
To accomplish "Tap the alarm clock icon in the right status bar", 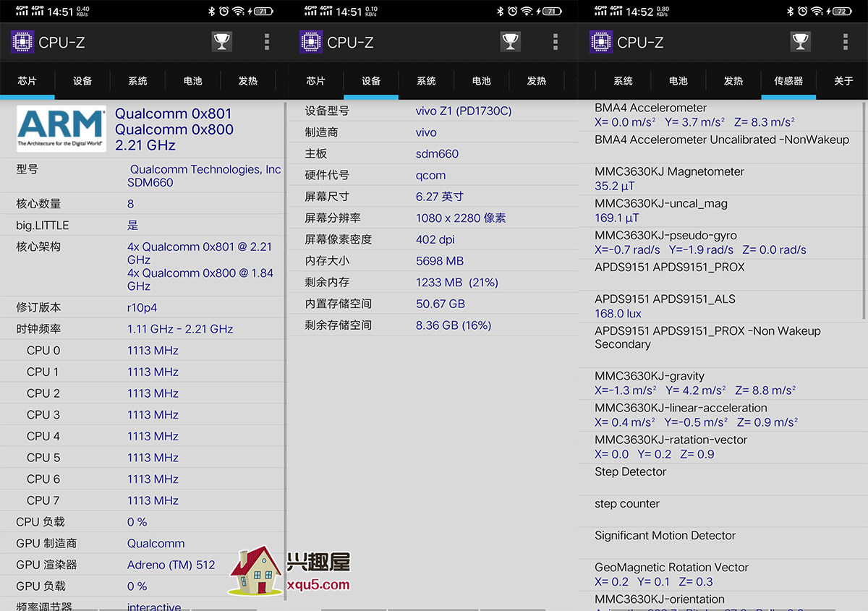I will tap(802, 11).
